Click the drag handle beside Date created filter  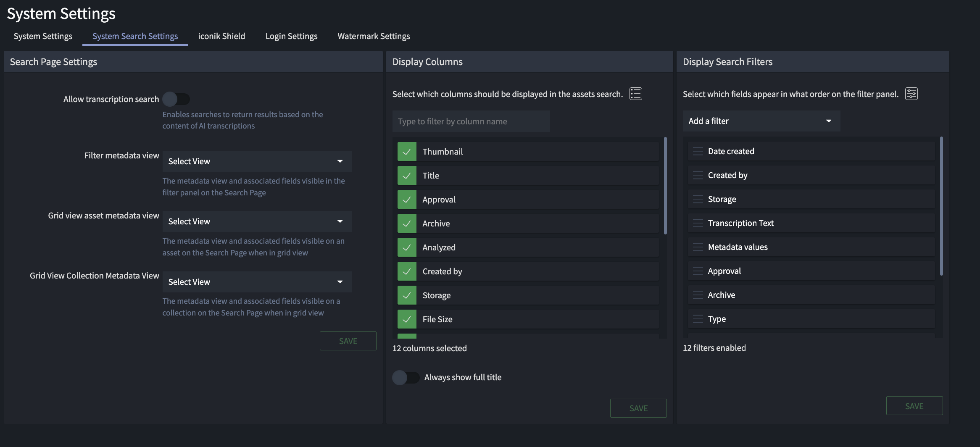point(698,151)
